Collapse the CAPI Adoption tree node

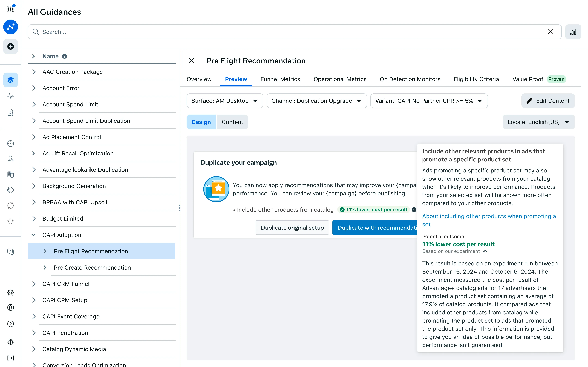(33, 235)
